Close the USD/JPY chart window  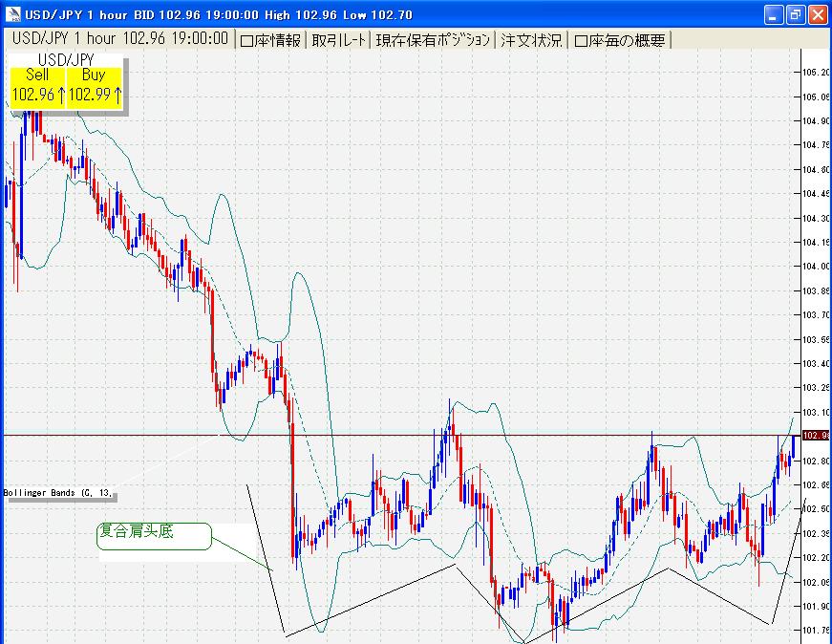click(x=817, y=14)
